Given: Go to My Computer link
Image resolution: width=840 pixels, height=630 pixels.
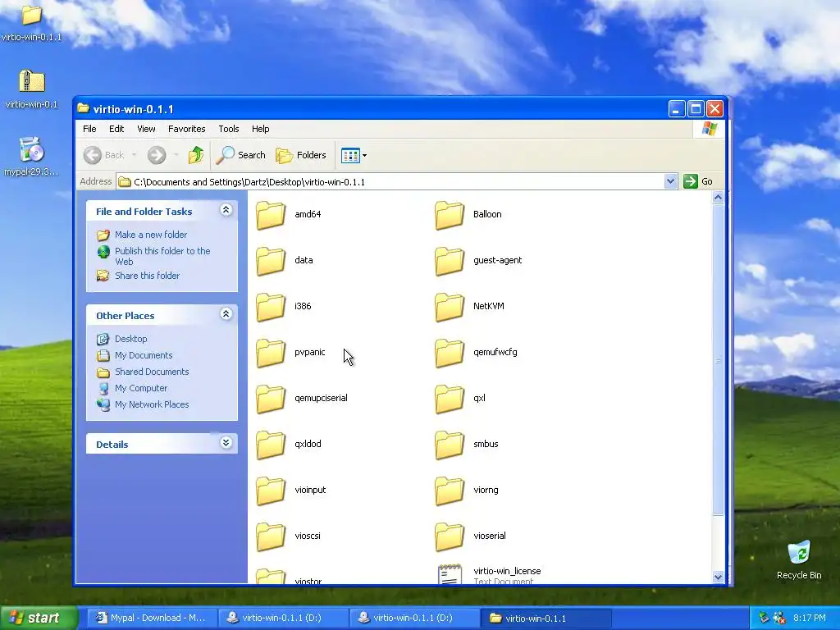Looking at the screenshot, I should click(x=141, y=388).
